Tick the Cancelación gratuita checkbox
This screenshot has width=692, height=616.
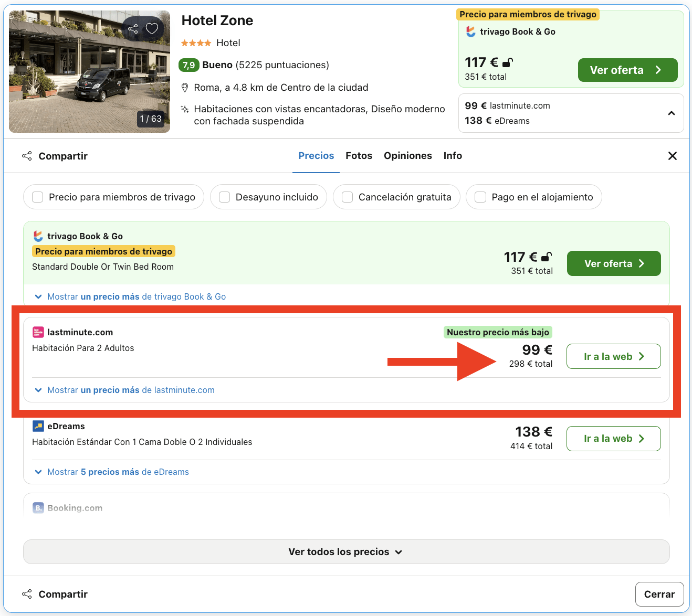(347, 197)
